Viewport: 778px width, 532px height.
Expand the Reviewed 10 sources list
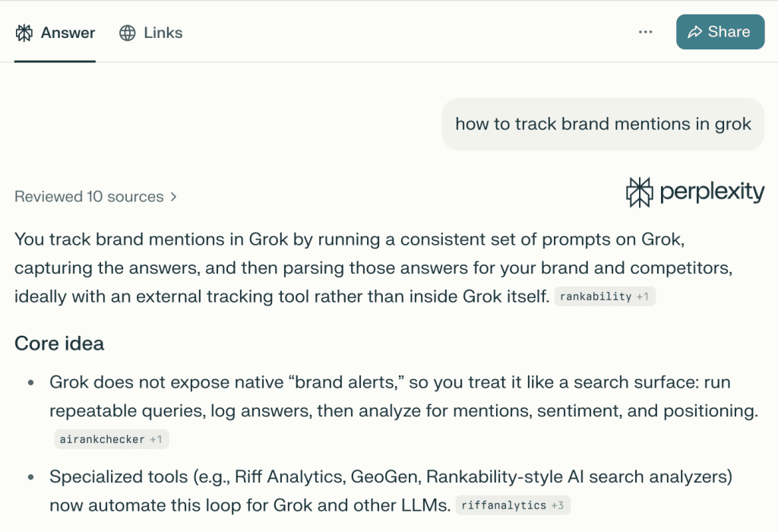click(95, 197)
